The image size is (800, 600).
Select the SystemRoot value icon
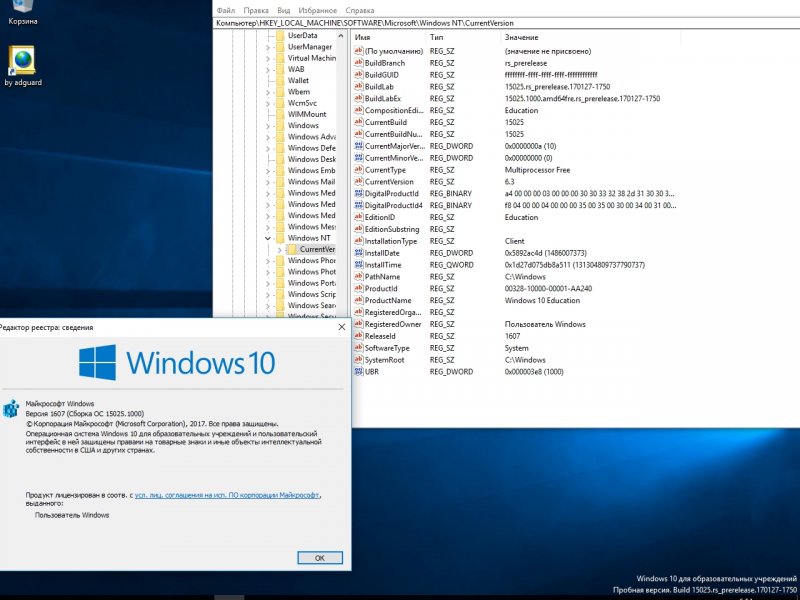coord(358,360)
